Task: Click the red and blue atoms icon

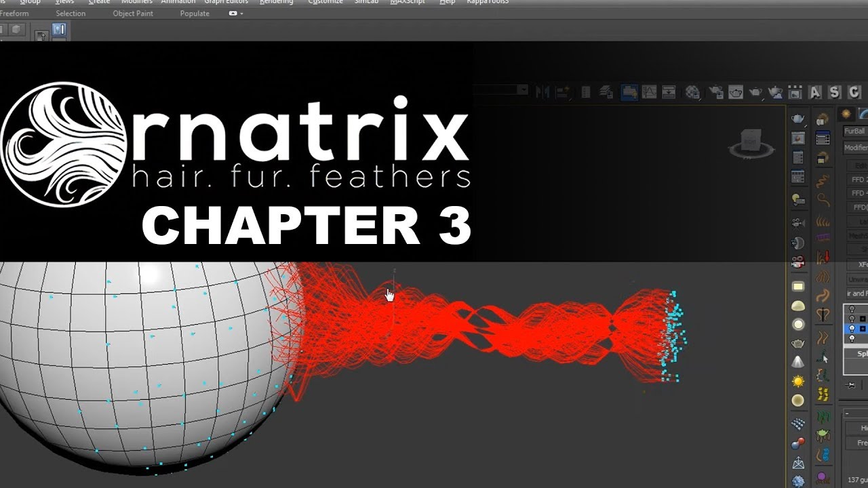Action: pos(798,443)
